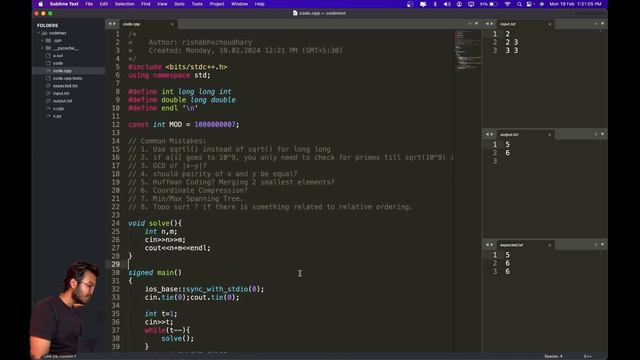Click the screen mirroring display icon

471,4
